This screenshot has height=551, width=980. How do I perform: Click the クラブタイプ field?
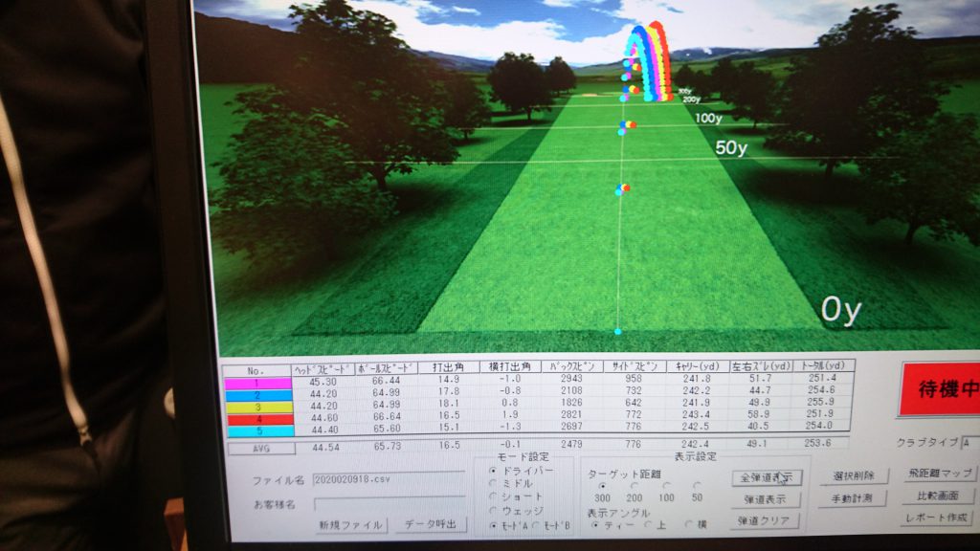970,442
